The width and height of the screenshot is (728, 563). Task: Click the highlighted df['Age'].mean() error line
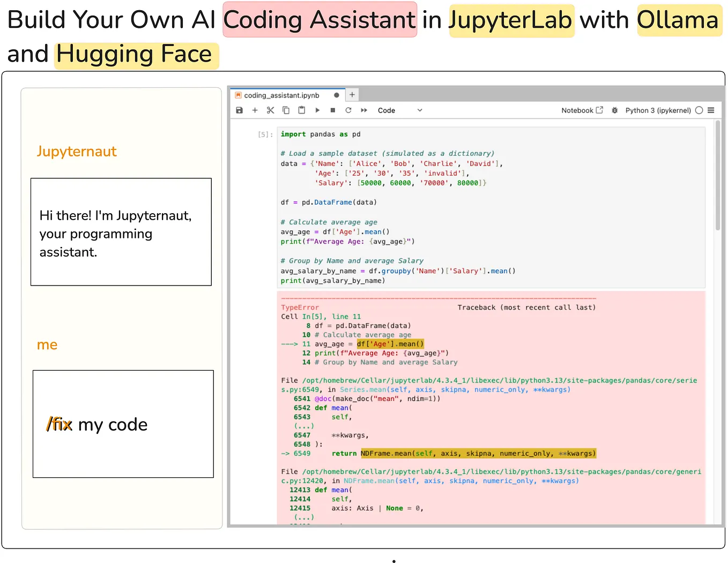click(x=390, y=343)
